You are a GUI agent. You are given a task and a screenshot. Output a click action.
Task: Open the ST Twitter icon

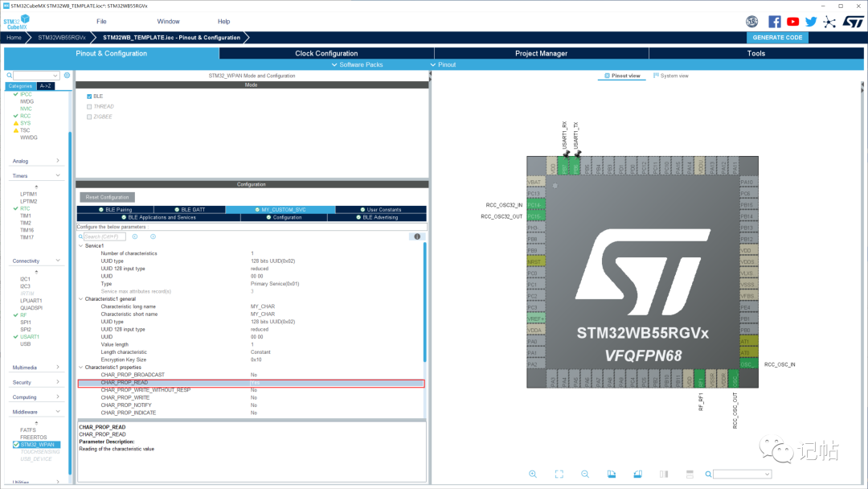(x=811, y=22)
